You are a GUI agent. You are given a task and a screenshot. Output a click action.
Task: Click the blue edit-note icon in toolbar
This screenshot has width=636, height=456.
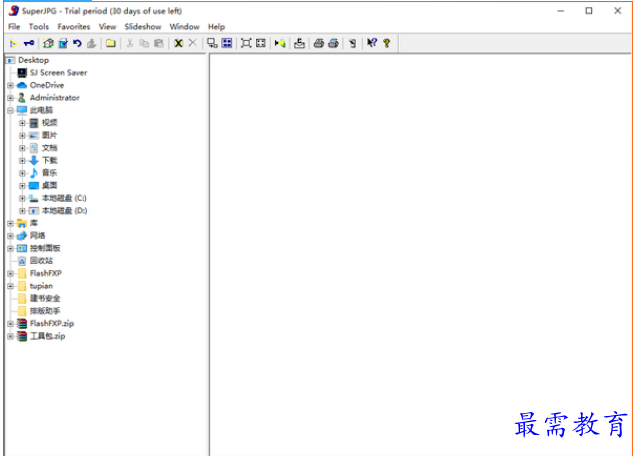[63, 43]
